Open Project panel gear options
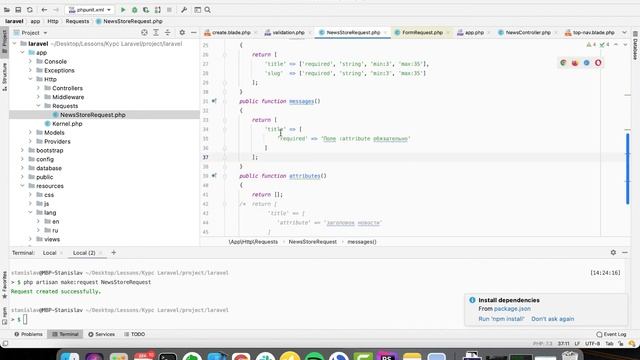This screenshot has height=360, width=640. 182,32
